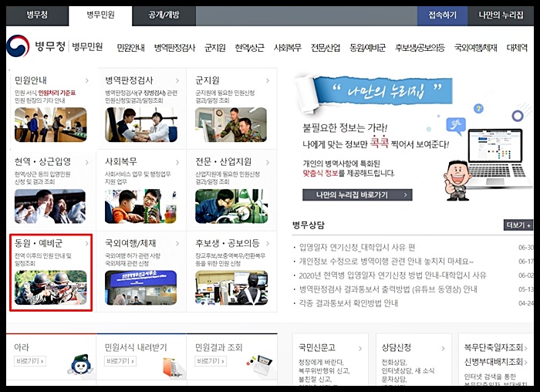
Task: Expand the 병역판정검사 card arrow
Action: pyautogui.click(x=177, y=80)
